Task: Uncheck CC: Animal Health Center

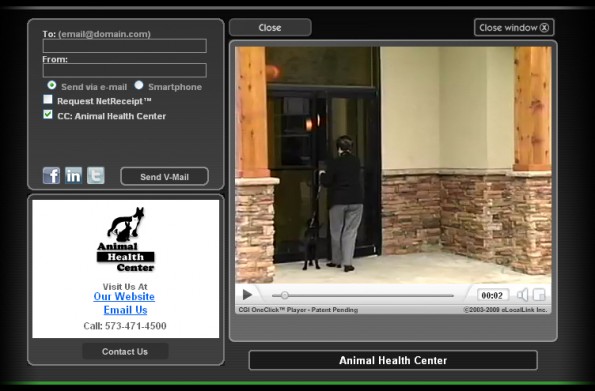Action: 48,114
